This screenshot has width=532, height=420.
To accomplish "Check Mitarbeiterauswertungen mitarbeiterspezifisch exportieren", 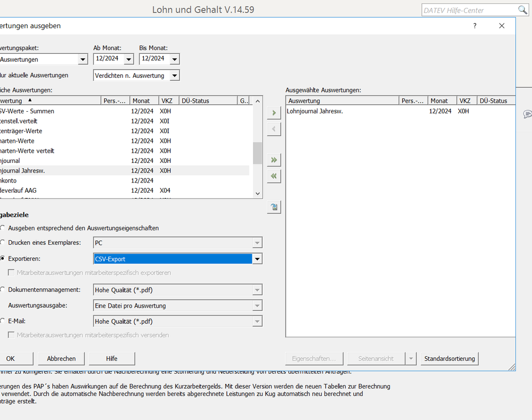I will click(x=11, y=273).
